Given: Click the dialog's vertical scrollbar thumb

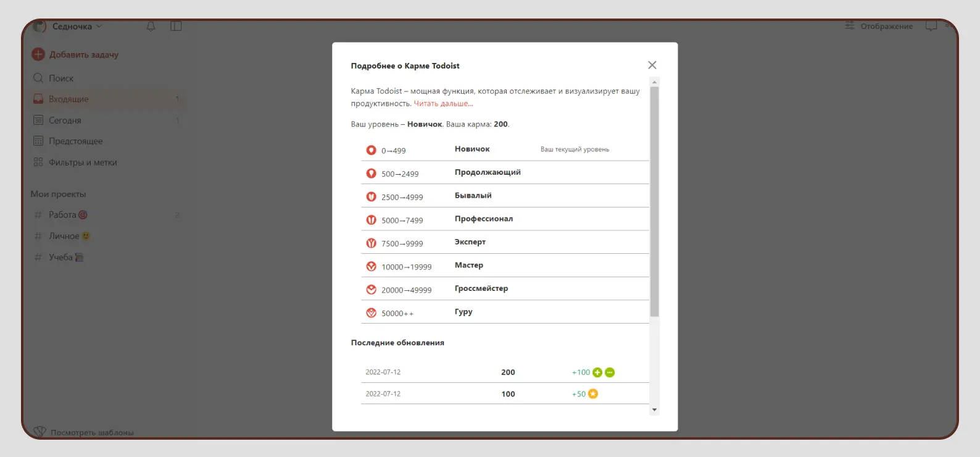Looking at the screenshot, I should (x=654, y=201).
